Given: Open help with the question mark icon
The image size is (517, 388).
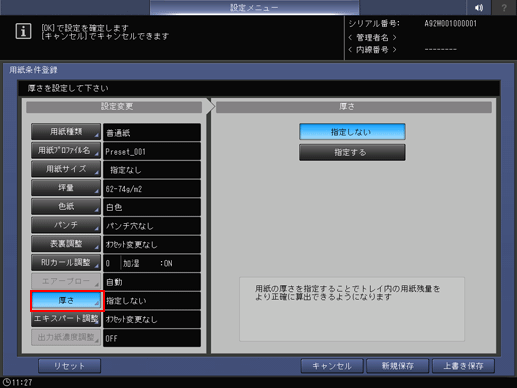Looking at the screenshot, I should pyautogui.click(x=504, y=8).
